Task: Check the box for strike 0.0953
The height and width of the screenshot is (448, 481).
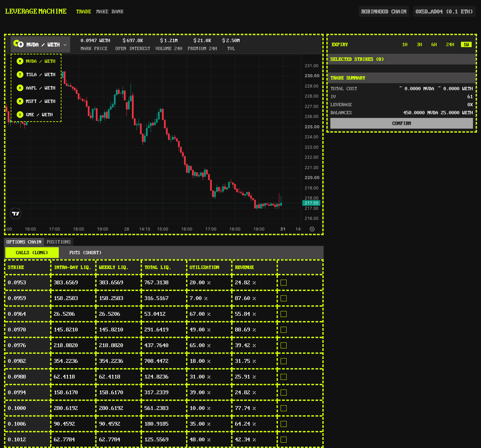Action: point(284,283)
